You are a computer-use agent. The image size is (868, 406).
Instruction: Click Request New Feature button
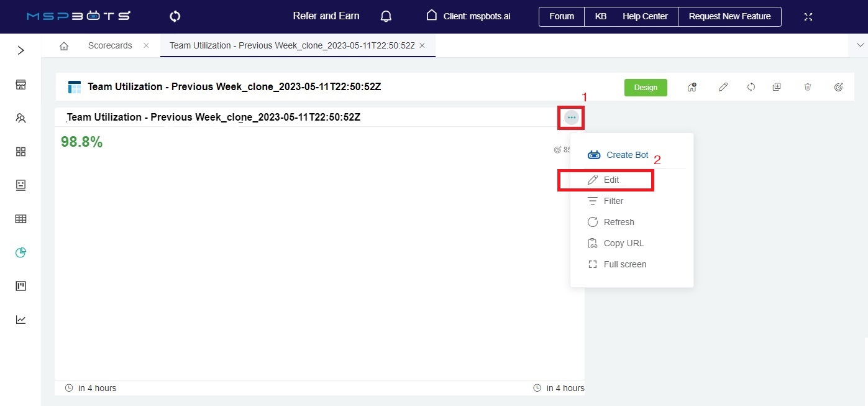(x=729, y=17)
